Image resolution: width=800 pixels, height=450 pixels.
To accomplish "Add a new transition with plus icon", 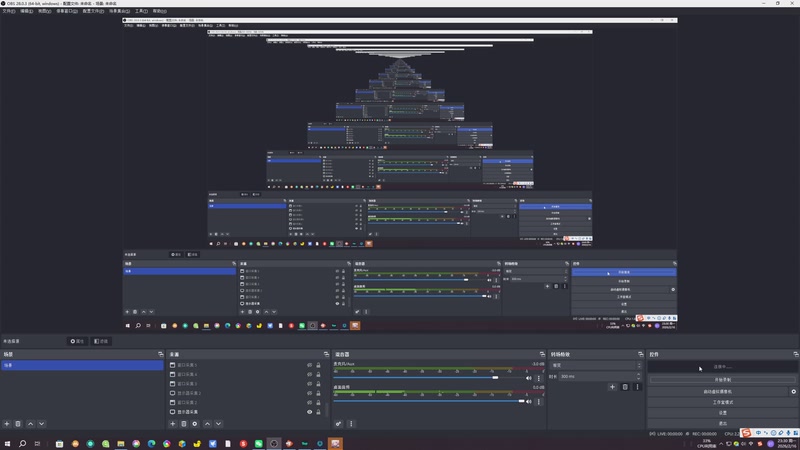I will click(612, 387).
